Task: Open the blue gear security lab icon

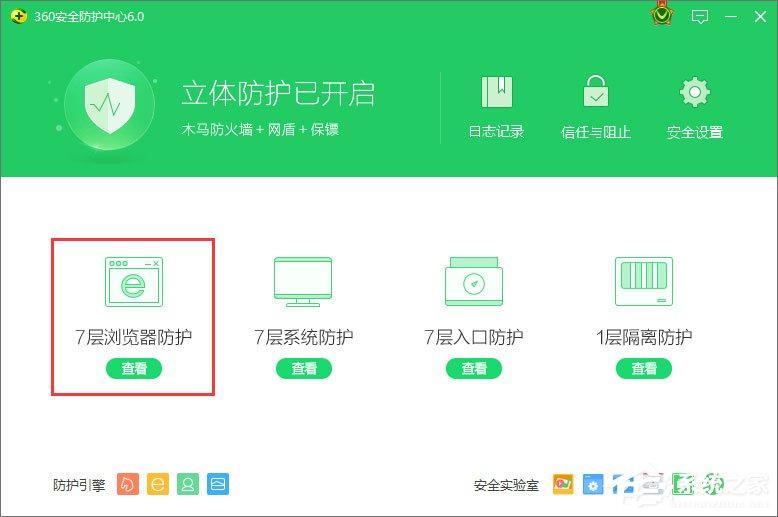Action: [592, 484]
